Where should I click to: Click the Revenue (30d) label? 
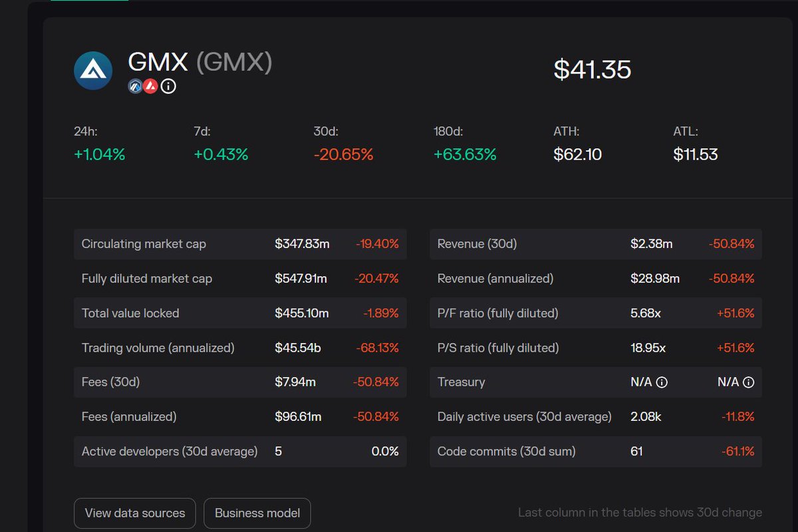click(477, 244)
